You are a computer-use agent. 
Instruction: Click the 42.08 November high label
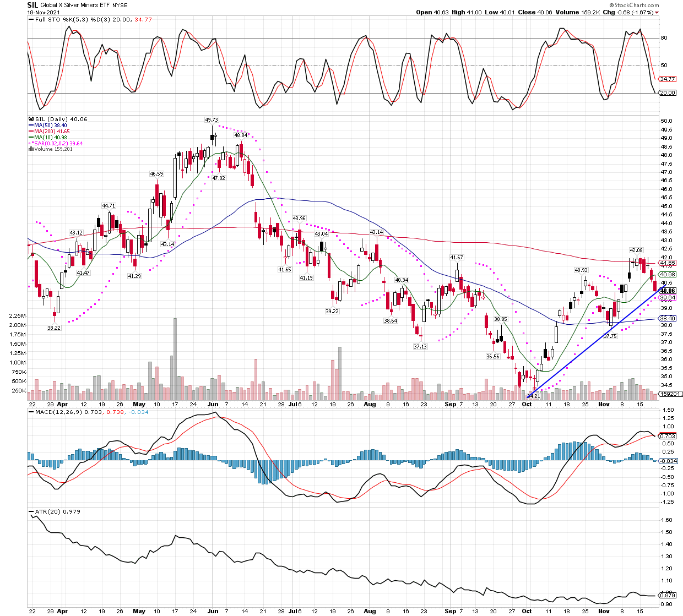pos(636,250)
